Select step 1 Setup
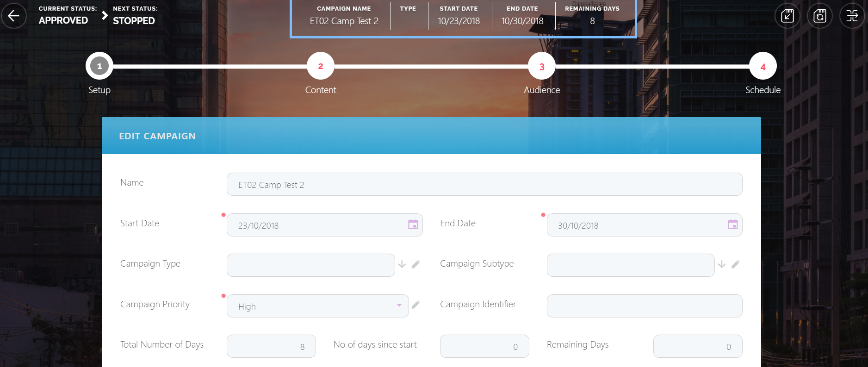The height and width of the screenshot is (367, 868). 99,67
